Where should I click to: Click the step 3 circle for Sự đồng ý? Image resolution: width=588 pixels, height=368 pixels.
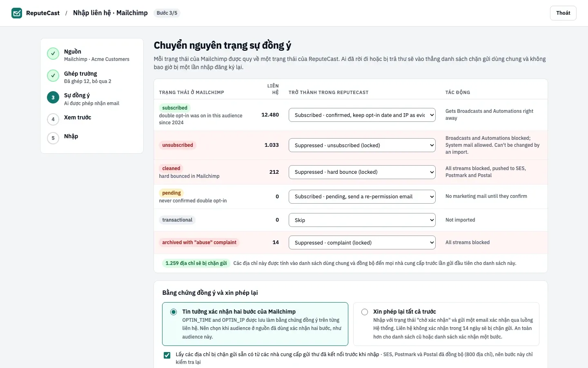(53, 97)
